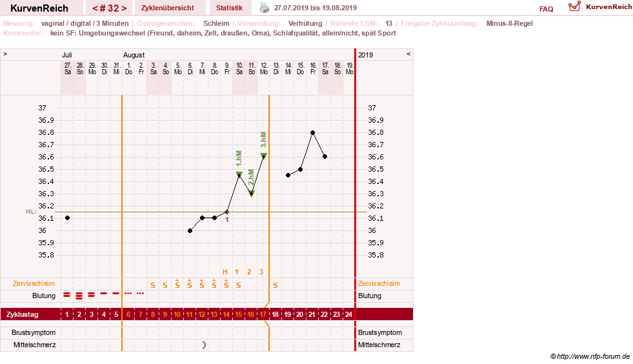
Task: Click the KurvenReich crown logo icon
Action: (x=574, y=6)
